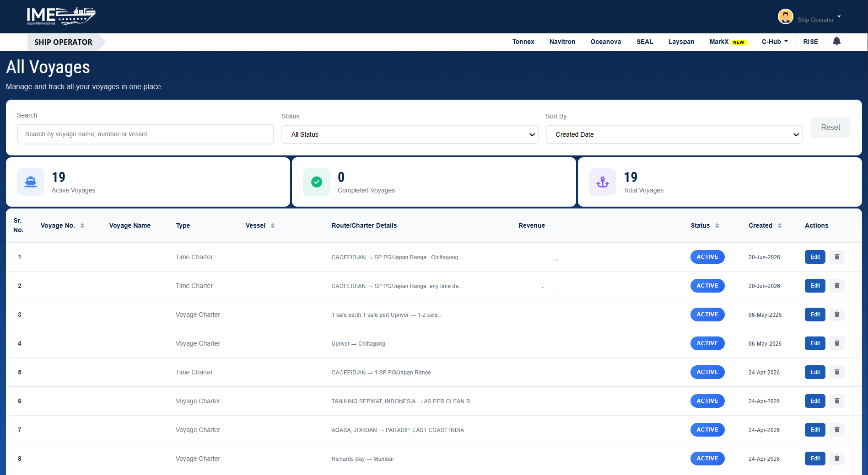Click the created date in row 1
Viewport: 868px width, 475px height.
pyautogui.click(x=764, y=257)
